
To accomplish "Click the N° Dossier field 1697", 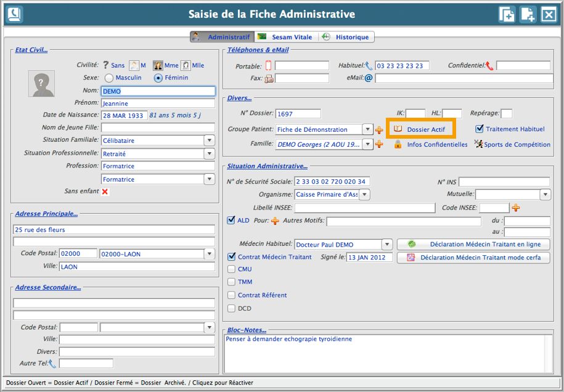I will [298, 114].
